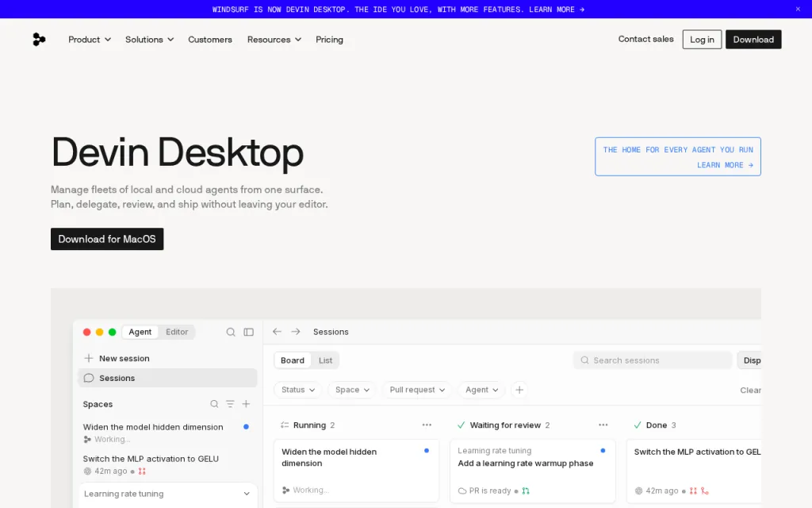Click Download for MacOS button

(x=107, y=239)
